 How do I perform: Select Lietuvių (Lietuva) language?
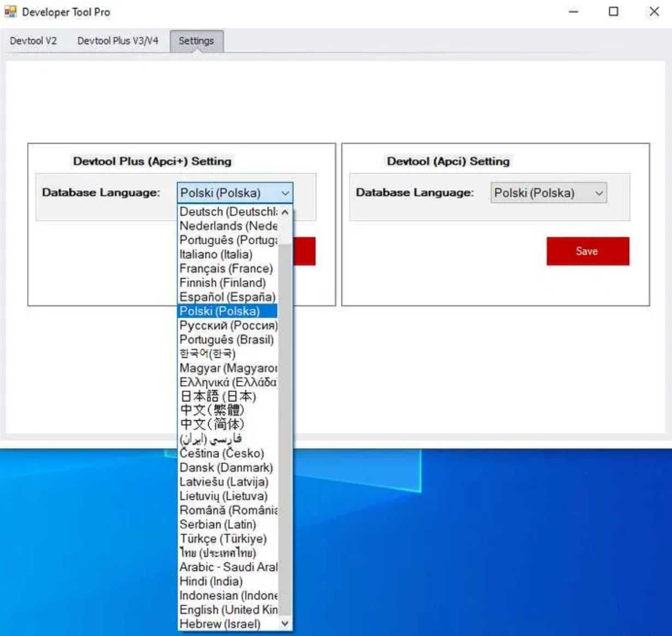[x=228, y=496]
